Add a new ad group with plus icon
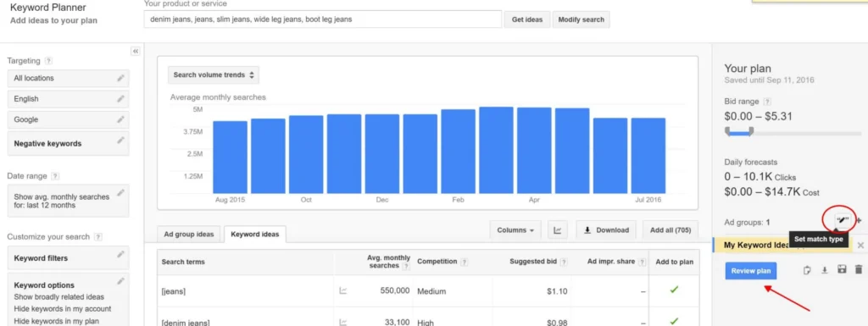Viewport: 868px width, 326px height. (x=860, y=220)
